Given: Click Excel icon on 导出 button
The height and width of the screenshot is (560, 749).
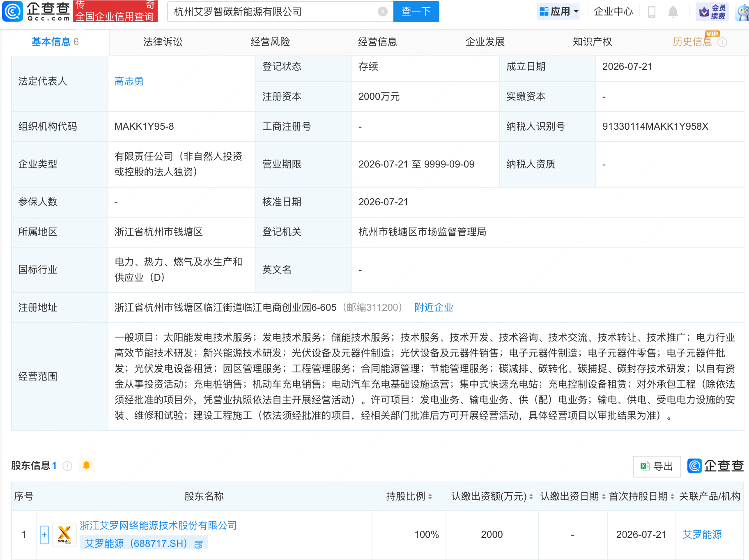Looking at the screenshot, I should click(645, 466).
